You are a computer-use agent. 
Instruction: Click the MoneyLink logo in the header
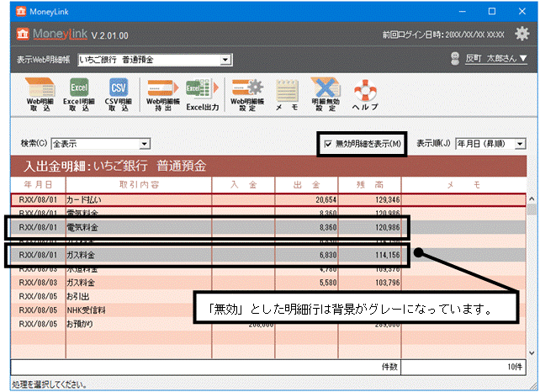[x=51, y=34]
